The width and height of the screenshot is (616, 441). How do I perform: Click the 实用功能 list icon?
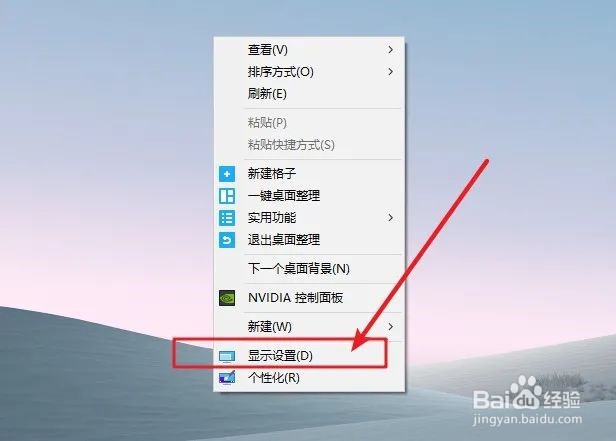[227, 218]
